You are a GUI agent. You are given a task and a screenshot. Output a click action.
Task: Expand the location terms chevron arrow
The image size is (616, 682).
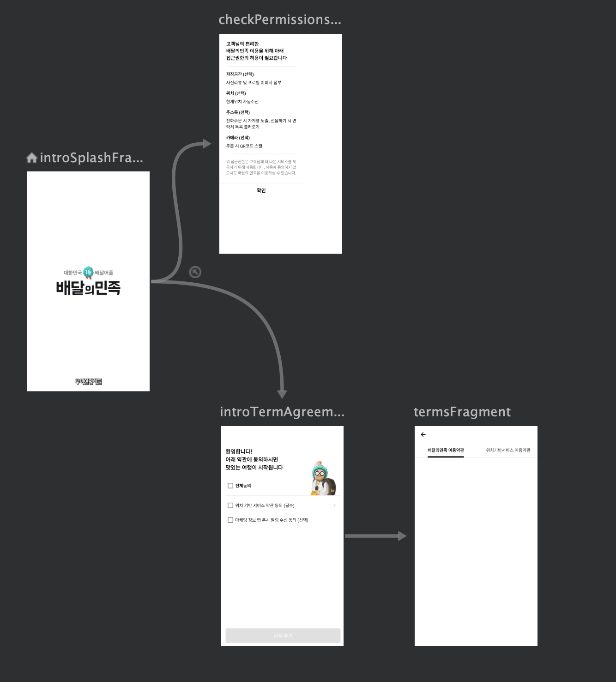pos(334,505)
